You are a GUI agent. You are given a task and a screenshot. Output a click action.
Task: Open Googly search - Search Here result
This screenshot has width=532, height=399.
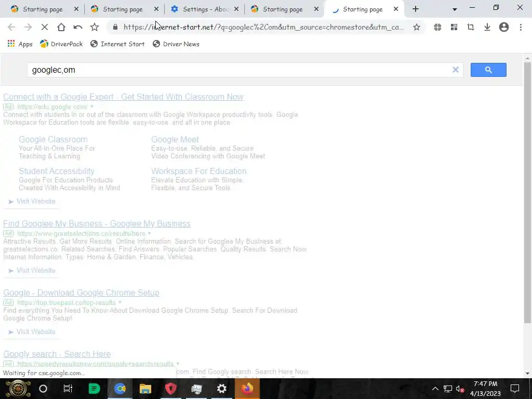click(57, 354)
